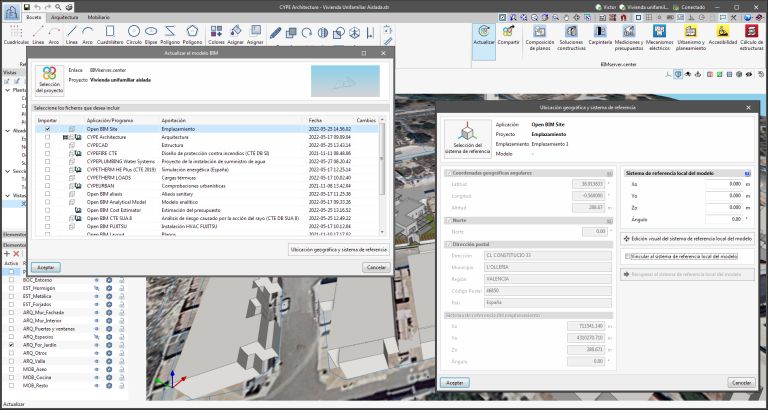Click Aceptar in Ubicación geográfica dialog

click(455, 383)
